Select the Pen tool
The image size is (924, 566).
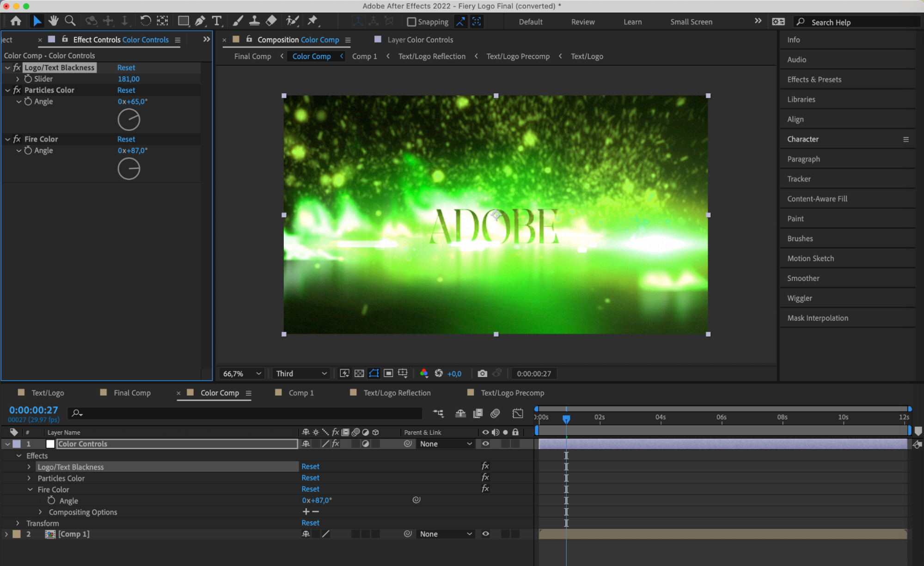pyautogui.click(x=200, y=21)
